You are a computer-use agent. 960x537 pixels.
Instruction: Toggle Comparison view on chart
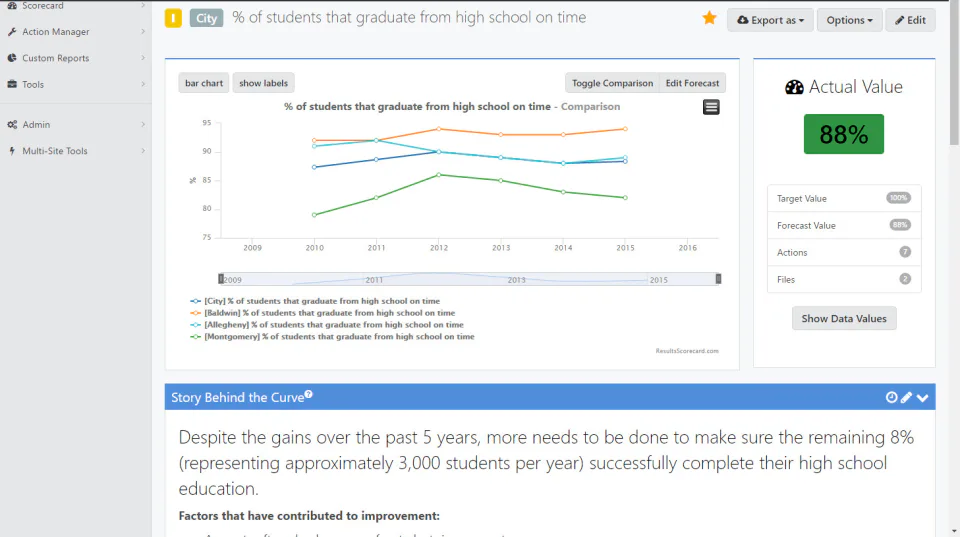[x=612, y=83]
